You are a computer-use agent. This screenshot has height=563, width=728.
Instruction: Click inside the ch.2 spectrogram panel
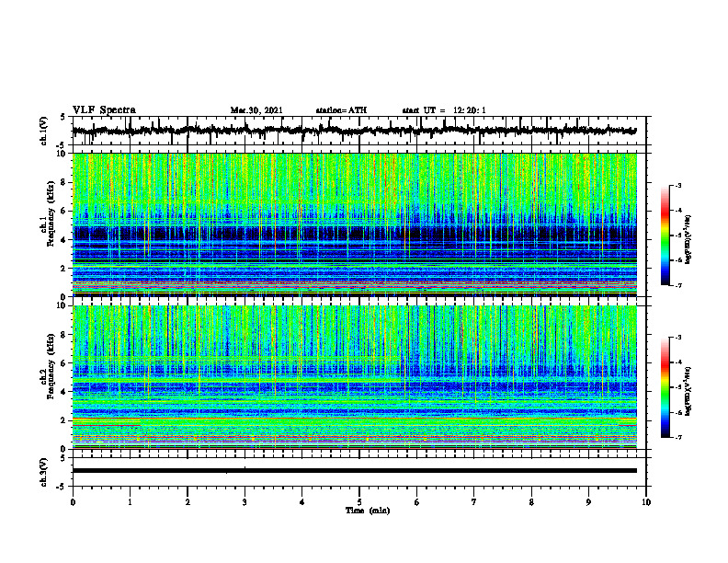[355, 377]
